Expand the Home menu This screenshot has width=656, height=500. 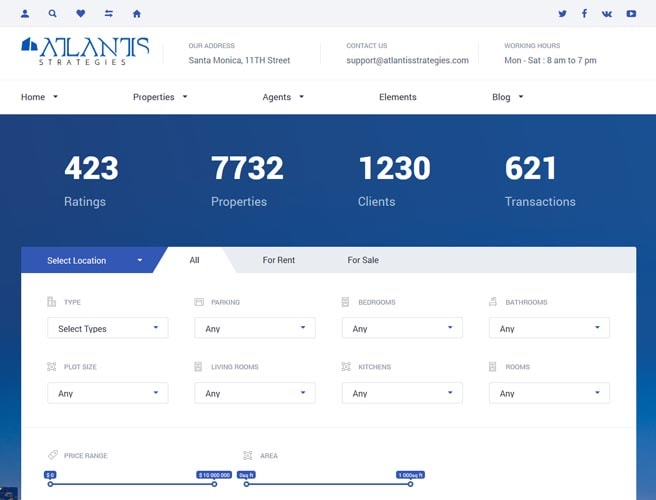coord(39,97)
